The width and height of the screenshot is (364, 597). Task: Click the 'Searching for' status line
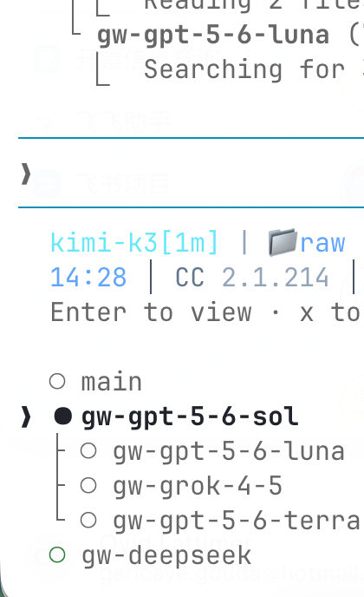[244, 69]
